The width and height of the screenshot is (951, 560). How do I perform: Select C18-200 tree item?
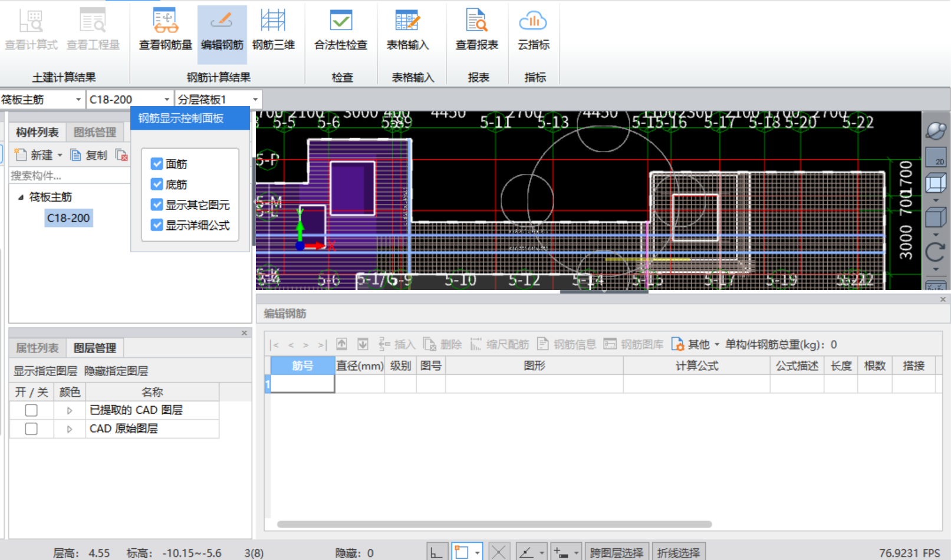coord(68,218)
